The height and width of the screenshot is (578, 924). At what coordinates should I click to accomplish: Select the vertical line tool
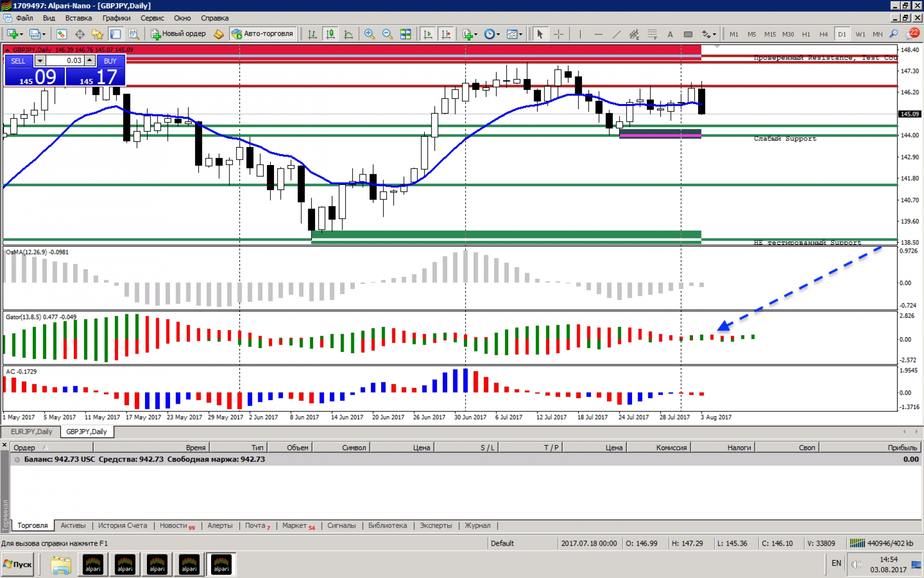click(580, 34)
